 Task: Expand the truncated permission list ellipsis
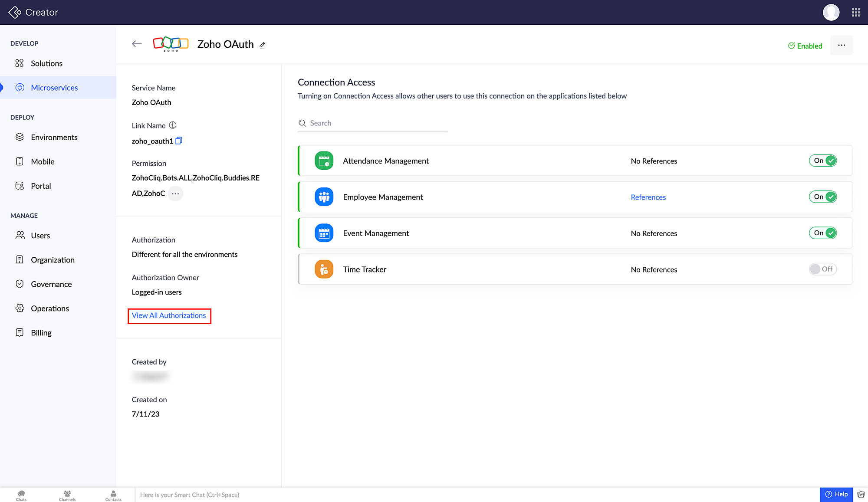(175, 194)
